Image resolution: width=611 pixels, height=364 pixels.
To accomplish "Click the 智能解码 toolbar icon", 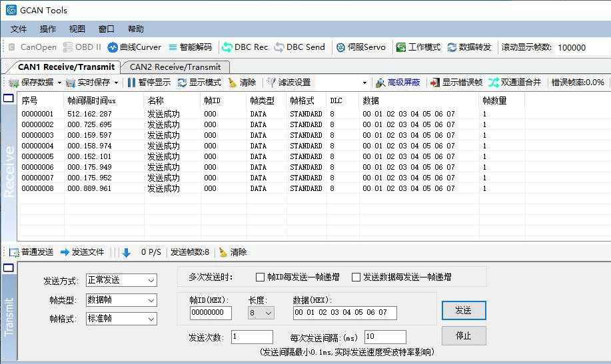I will coord(190,47).
